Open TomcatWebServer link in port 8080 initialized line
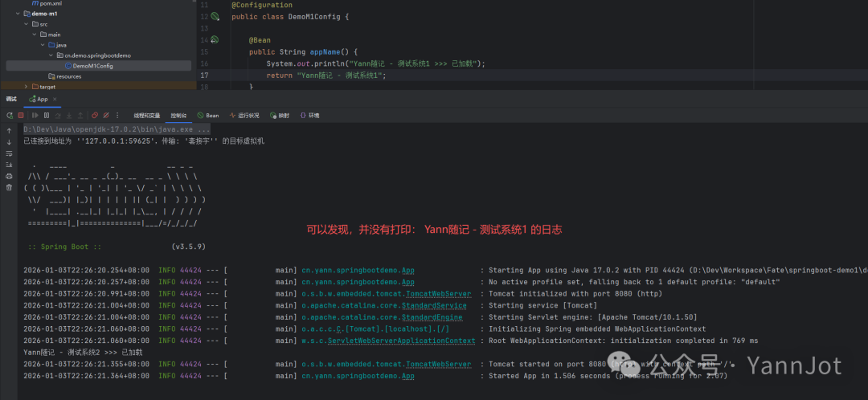 pos(439,294)
